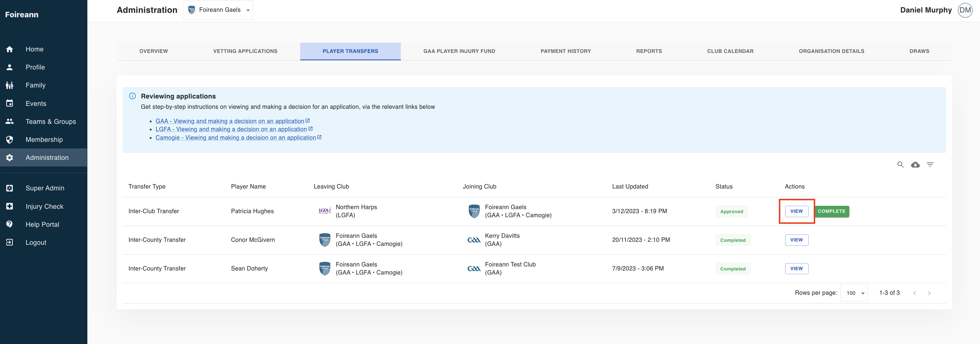Click the 1-3 of 3 pagination text
This screenshot has height=344, width=980.
(x=889, y=293)
